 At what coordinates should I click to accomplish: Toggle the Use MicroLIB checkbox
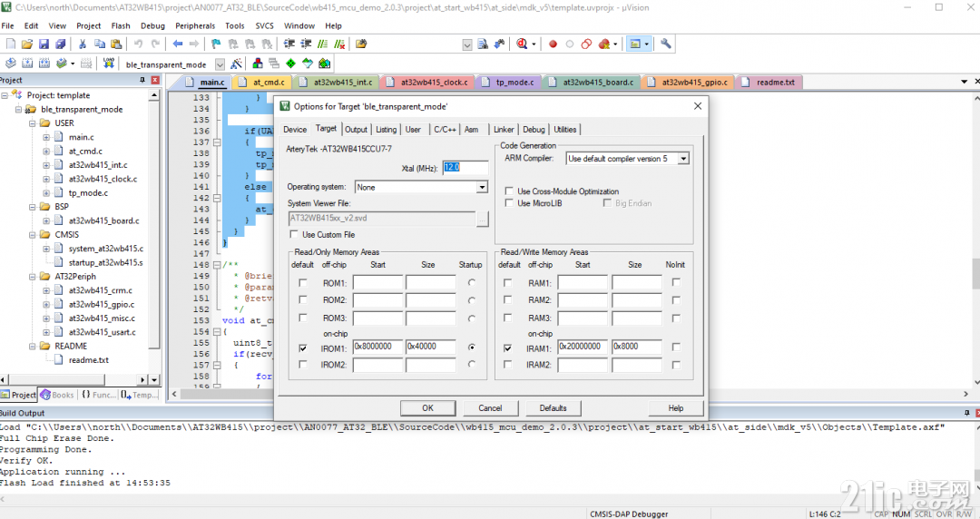(x=509, y=203)
